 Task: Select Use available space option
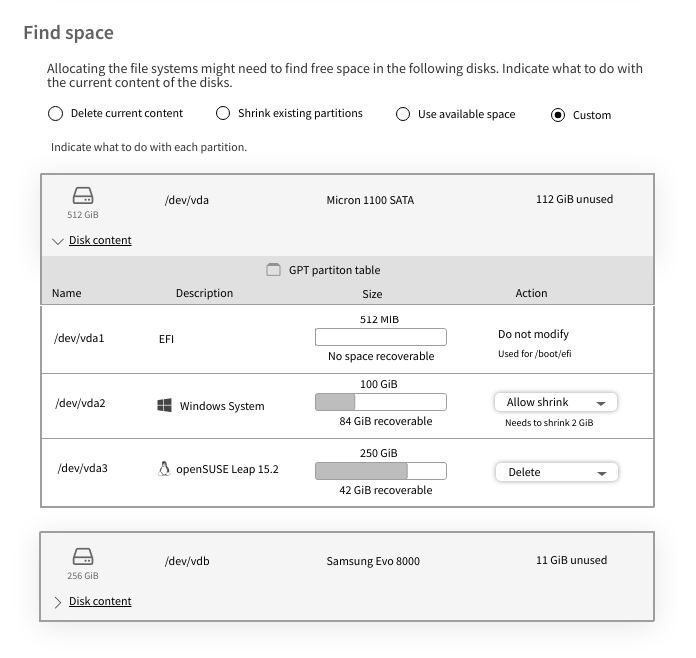coord(403,114)
